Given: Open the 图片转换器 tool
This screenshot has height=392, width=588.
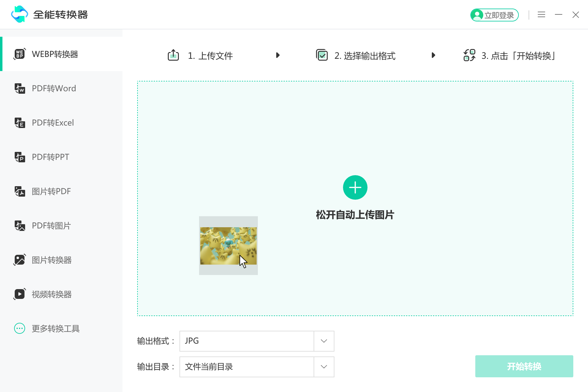Looking at the screenshot, I should 51,260.
